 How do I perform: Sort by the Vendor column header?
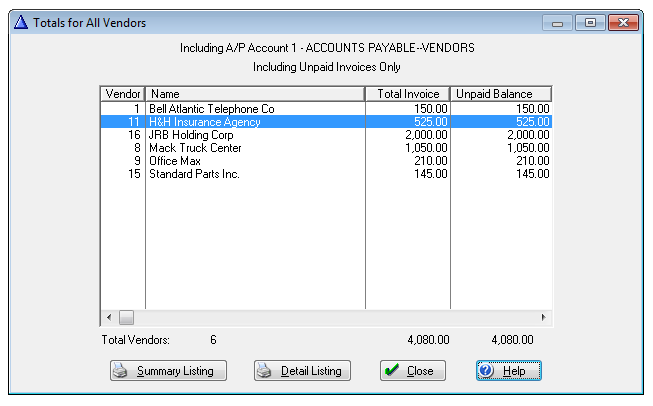click(123, 94)
